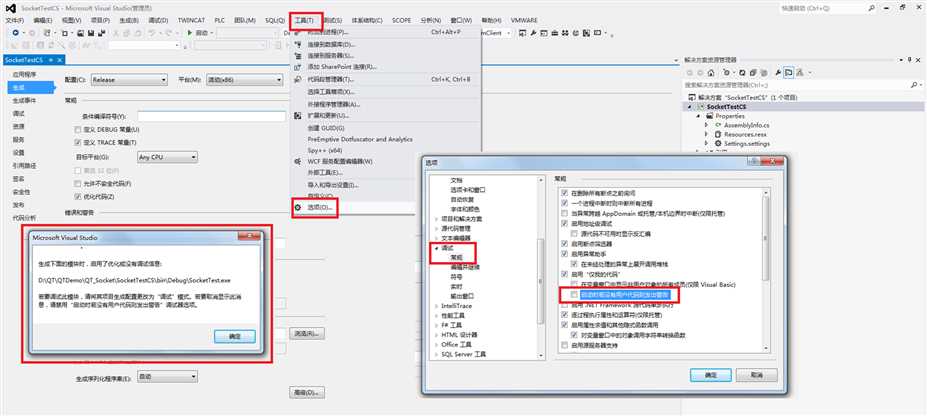Expand the SQL Server Tools node in Options
The width and height of the screenshot is (927, 416).
click(x=436, y=355)
